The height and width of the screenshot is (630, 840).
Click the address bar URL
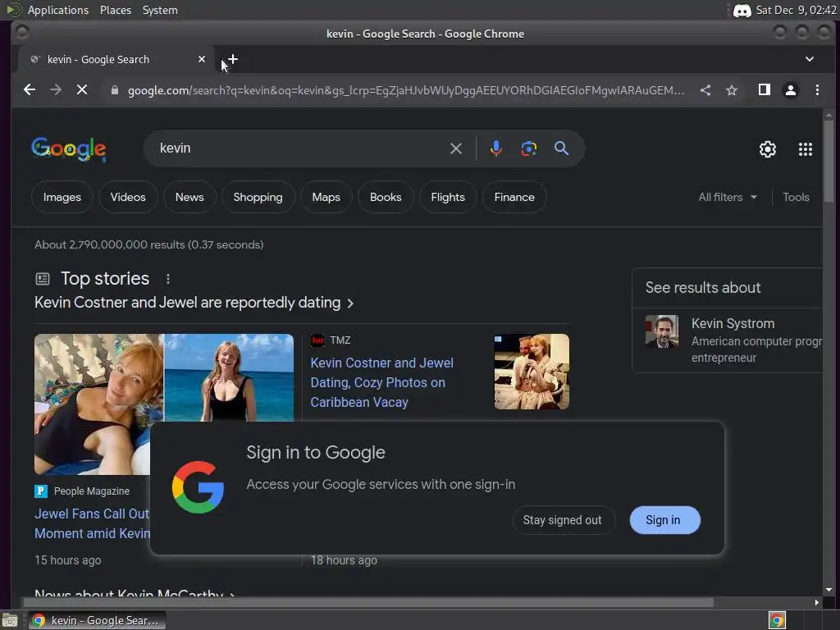pos(405,90)
